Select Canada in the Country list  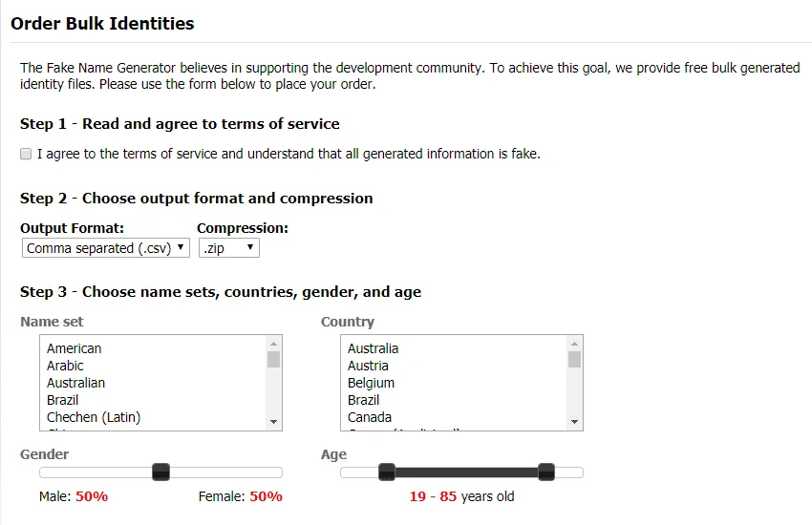click(370, 417)
